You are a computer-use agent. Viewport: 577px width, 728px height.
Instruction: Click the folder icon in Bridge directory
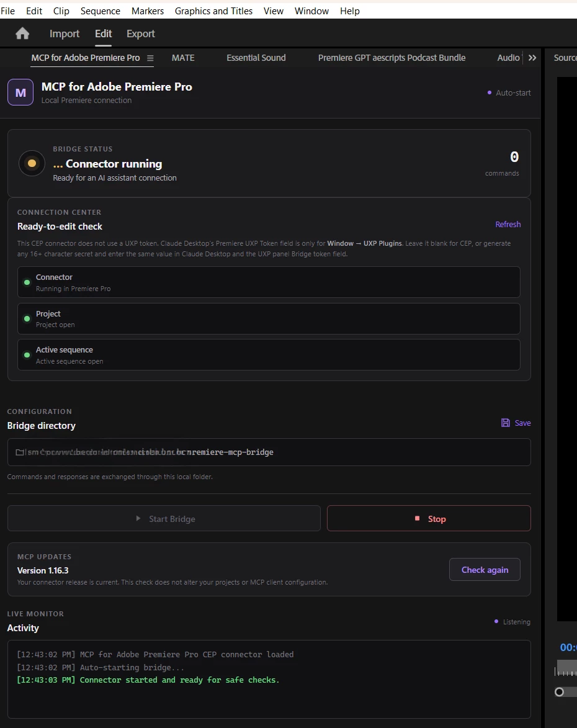pyautogui.click(x=20, y=452)
